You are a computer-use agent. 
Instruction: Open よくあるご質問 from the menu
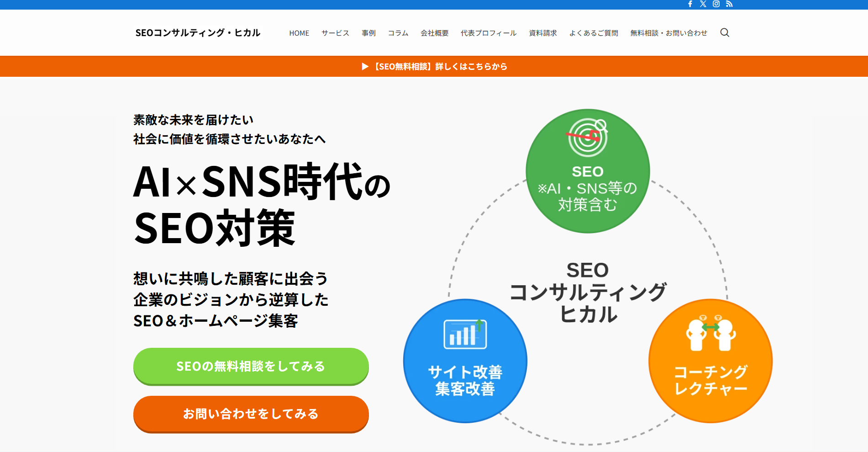(x=594, y=32)
